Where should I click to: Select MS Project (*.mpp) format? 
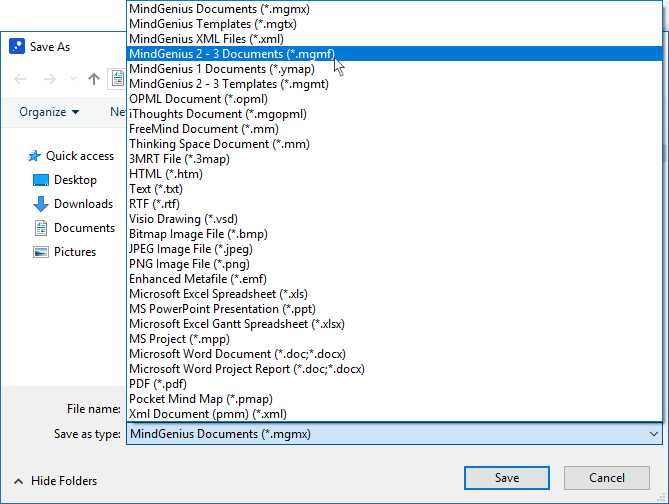point(394,339)
